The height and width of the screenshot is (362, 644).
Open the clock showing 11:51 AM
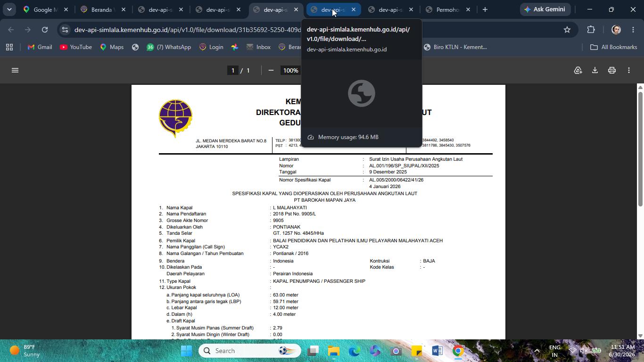tap(622, 351)
